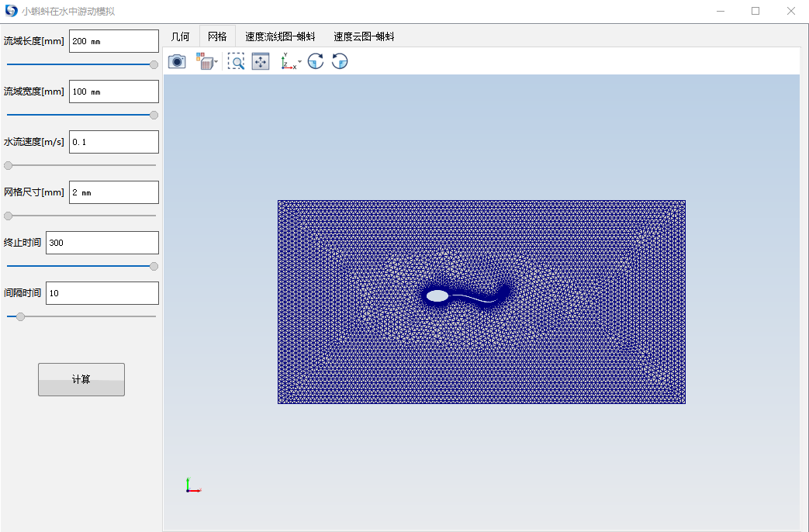Click the 间隔时间 label

tap(22, 293)
